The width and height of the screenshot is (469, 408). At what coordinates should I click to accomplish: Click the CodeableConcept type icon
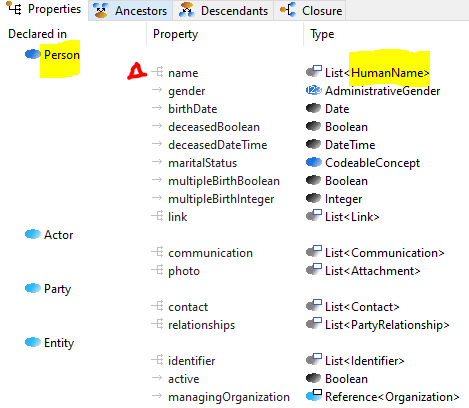(314, 162)
